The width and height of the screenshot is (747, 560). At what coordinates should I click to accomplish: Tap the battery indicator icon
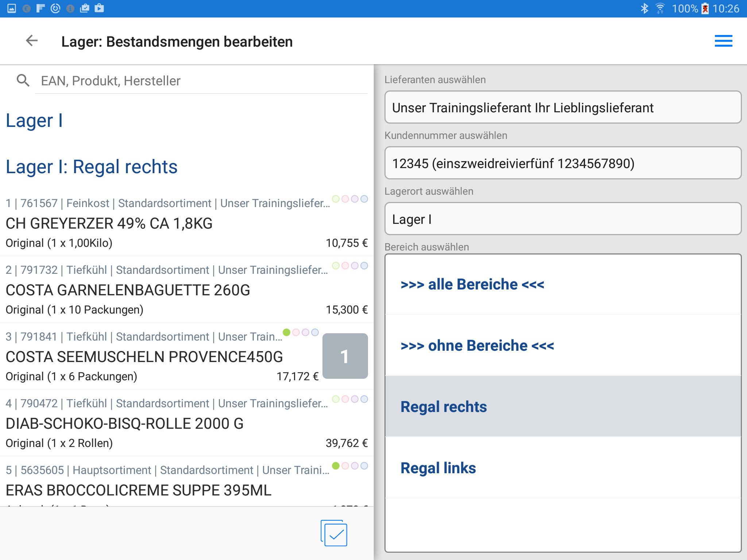[x=705, y=8]
